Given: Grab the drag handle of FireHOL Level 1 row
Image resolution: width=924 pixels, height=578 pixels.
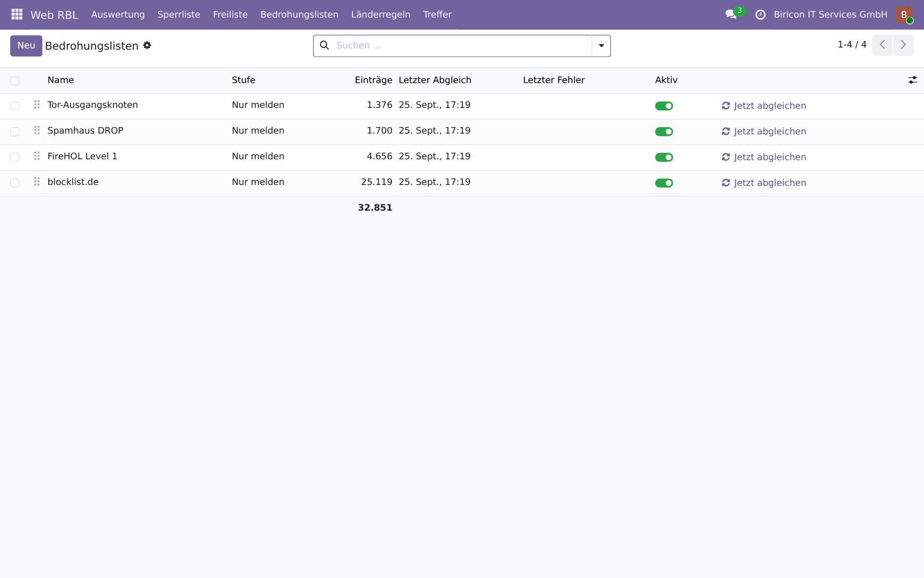Looking at the screenshot, I should click(37, 156).
